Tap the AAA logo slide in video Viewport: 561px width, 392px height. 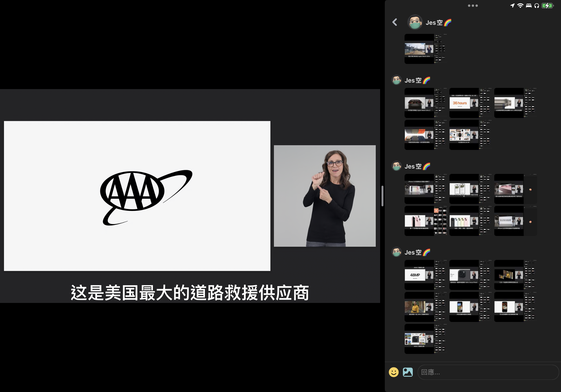(x=137, y=196)
